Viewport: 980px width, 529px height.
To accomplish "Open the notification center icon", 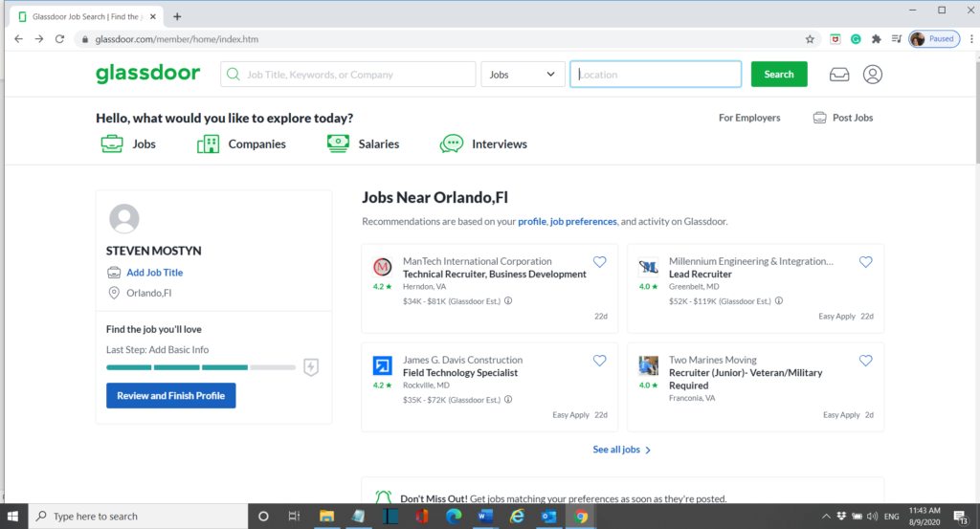I will tap(961, 516).
